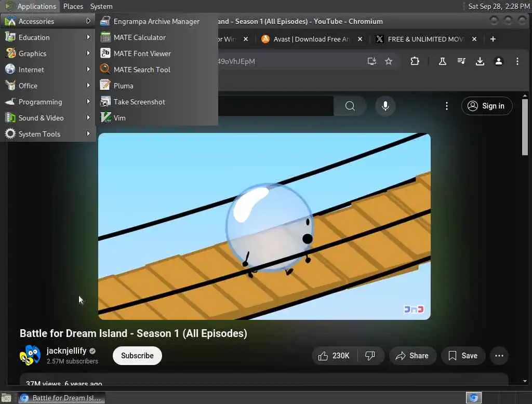Show desktop icon in bottom panel
This screenshot has height=404, width=532.
tap(6, 398)
